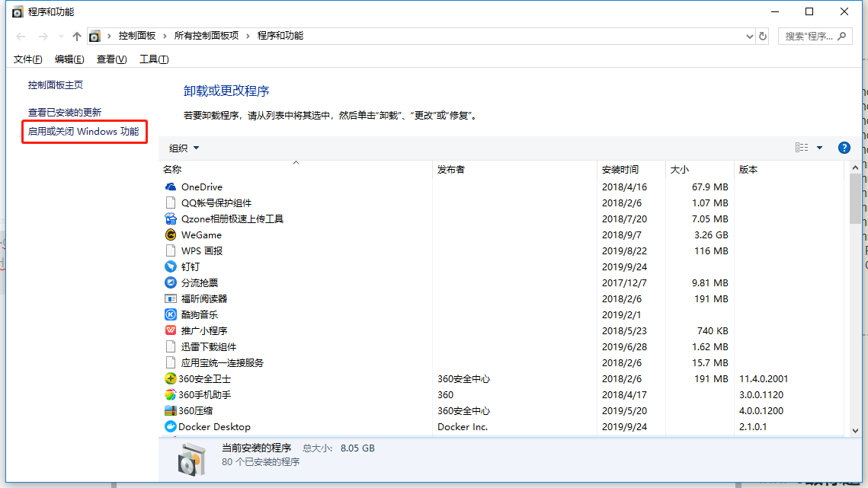This screenshot has width=868, height=488.
Task: Click the 福昕阅读器 program icon
Action: tap(171, 298)
